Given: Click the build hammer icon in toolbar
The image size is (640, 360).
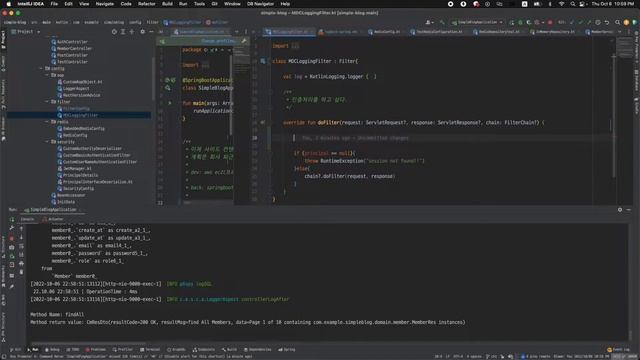Looking at the screenshot, I should tap(442, 22).
